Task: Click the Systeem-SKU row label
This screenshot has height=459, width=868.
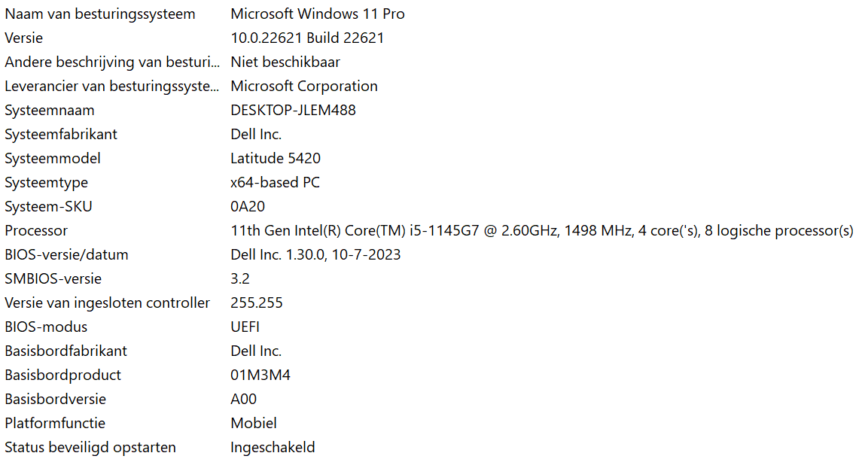Action: [x=48, y=206]
